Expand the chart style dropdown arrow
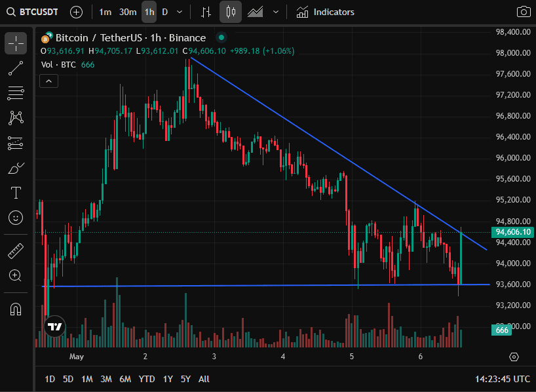This screenshot has height=392, width=536. [275, 12]
